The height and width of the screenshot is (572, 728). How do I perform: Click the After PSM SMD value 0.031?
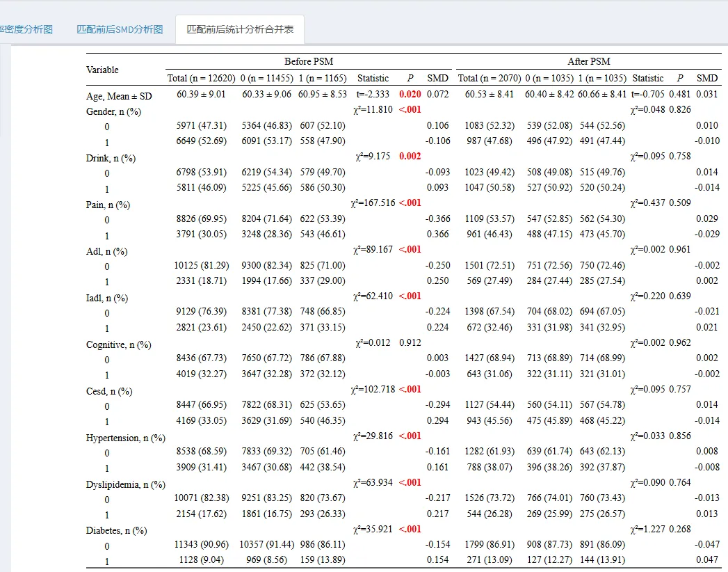(707, 95)
